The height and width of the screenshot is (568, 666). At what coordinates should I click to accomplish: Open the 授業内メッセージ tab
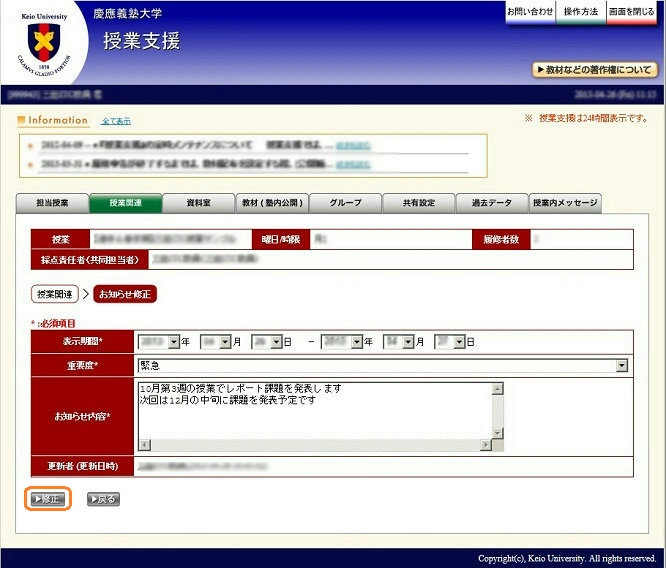(565, 203)
